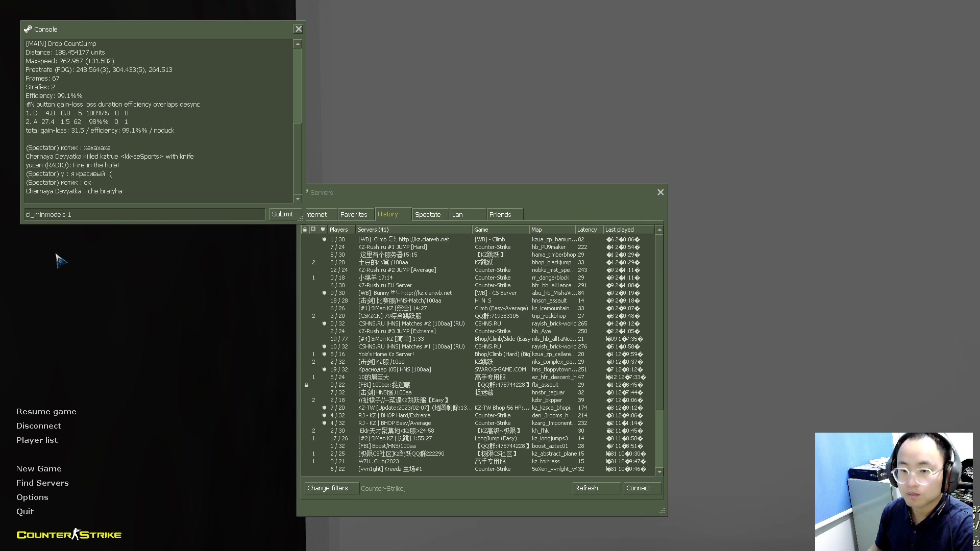This screenshot has height=551, width=980.
Task: Select [FBI] Boost/HNS/100aa server row
Action: click(x=479, y=446)
